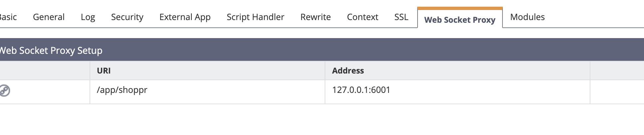Select the SSL tab
Screen dimensions: 644x135
[401, 17]
